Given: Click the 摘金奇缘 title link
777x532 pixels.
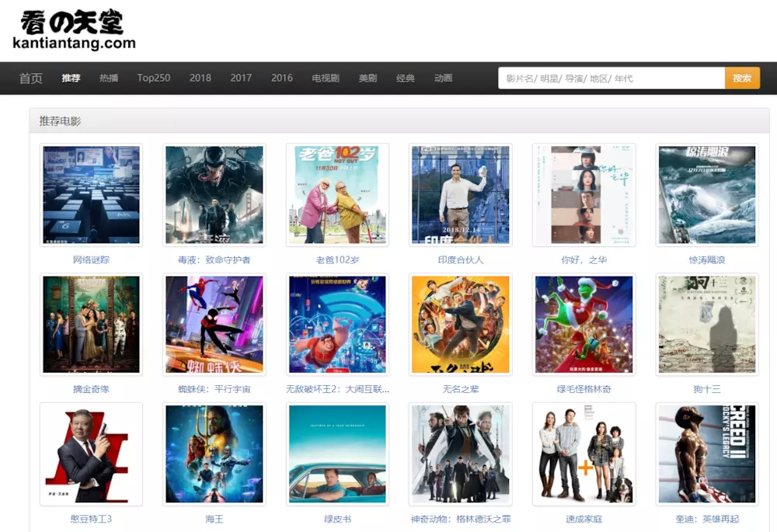Looking at the screenshot, I should (91, 389).
